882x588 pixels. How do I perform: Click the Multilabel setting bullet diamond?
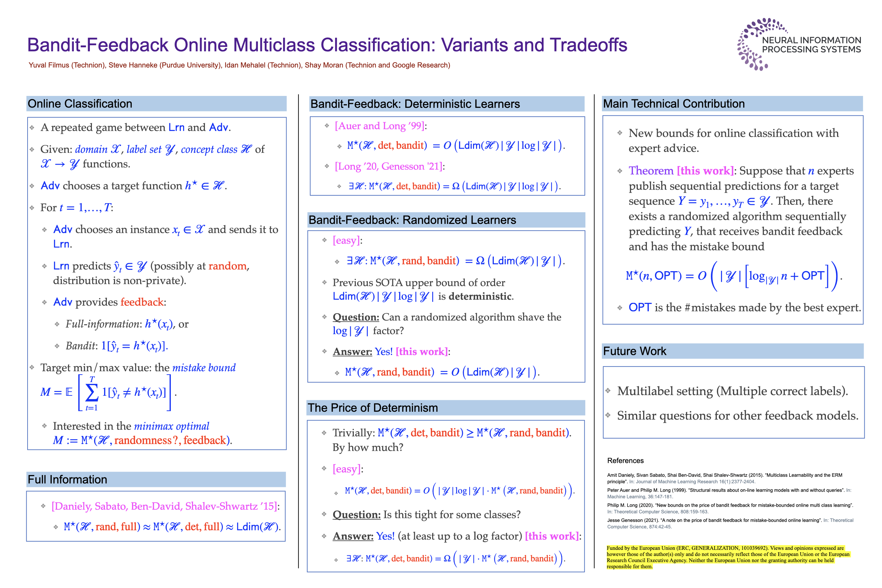point(608,391)
